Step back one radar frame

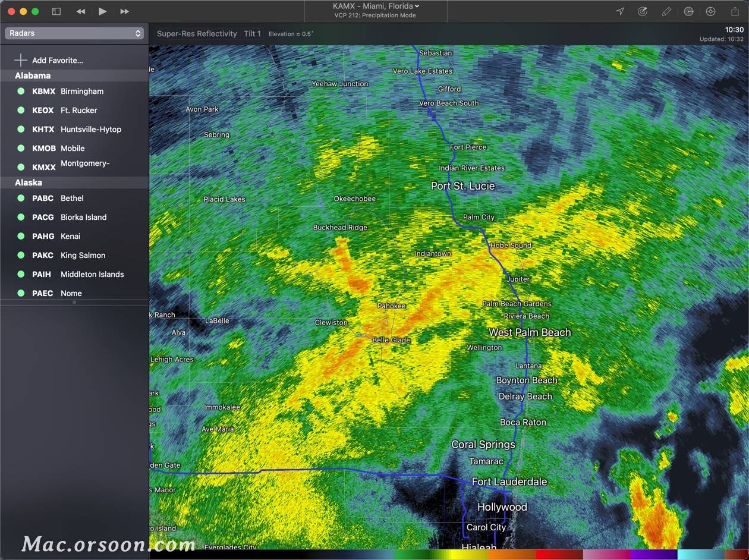pos(81,11)
